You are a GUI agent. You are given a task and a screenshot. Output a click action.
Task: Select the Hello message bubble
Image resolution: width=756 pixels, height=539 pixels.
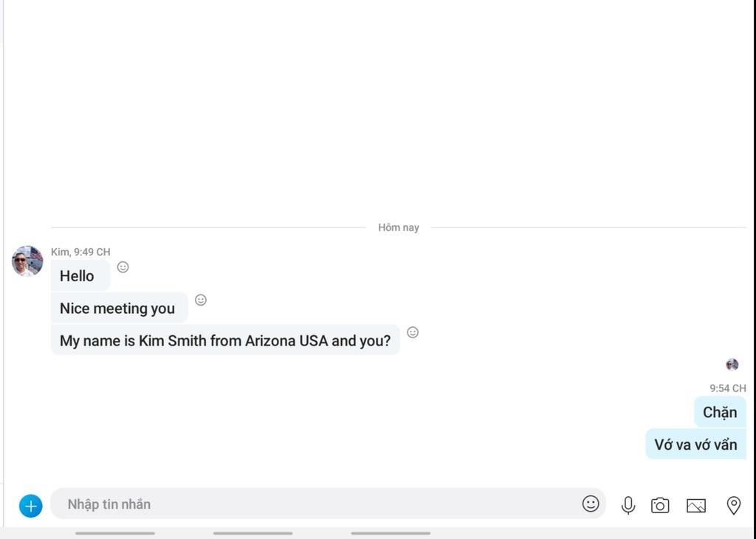(x=80, y=275)
